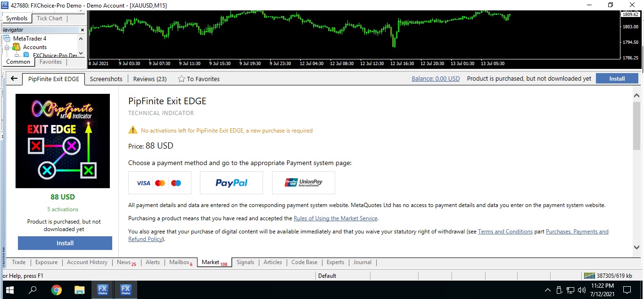The width and height of the screenshot is (644, 299).
Task: Close the Navigator panel
Action: (x=82, y=30)
